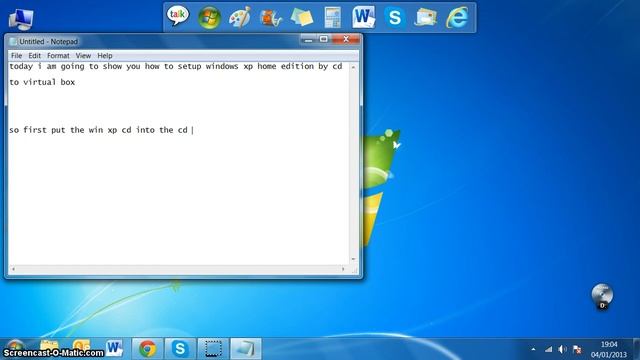
Task: Open the mail envelope icon in dock
Action: click(x=426, y=18)
